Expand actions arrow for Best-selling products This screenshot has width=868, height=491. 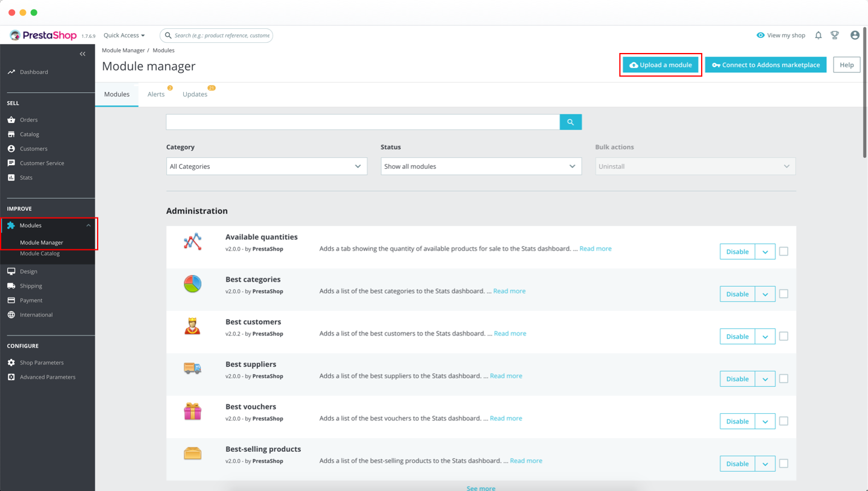765,464
